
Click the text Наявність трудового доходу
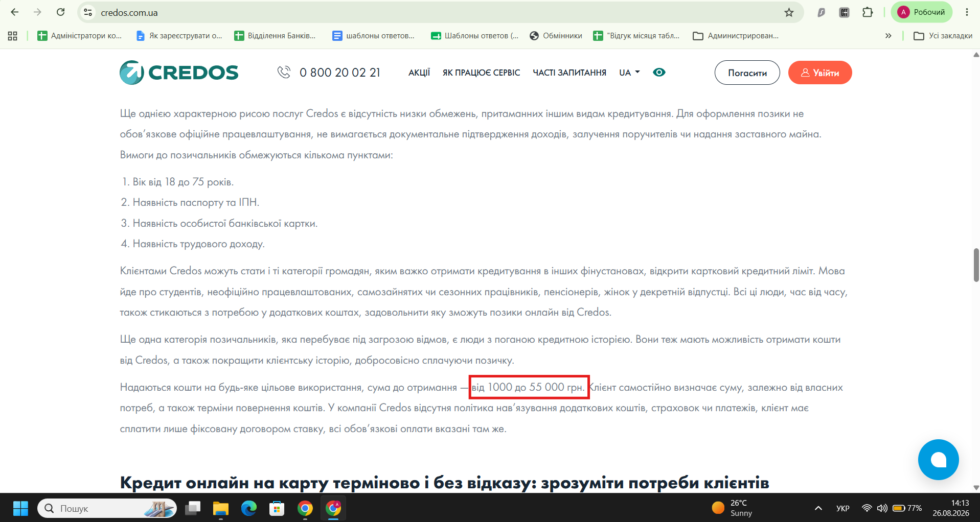[198, 244]
